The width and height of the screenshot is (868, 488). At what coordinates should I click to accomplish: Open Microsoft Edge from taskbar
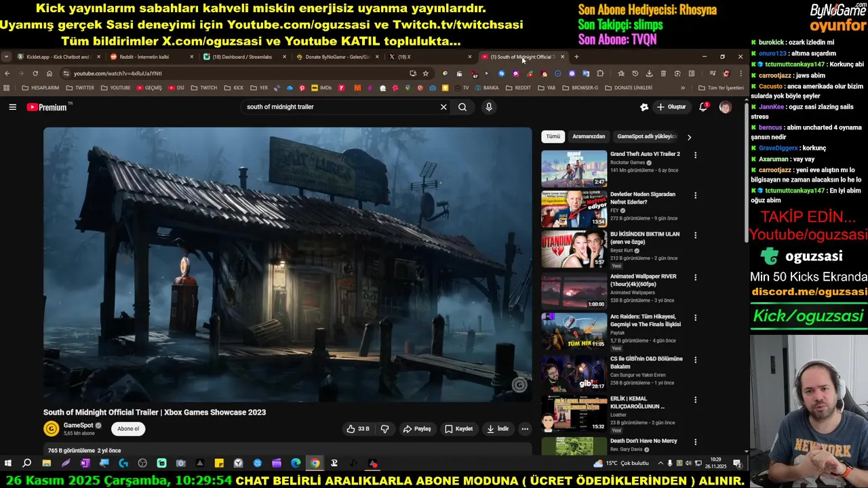click(296, 464)
